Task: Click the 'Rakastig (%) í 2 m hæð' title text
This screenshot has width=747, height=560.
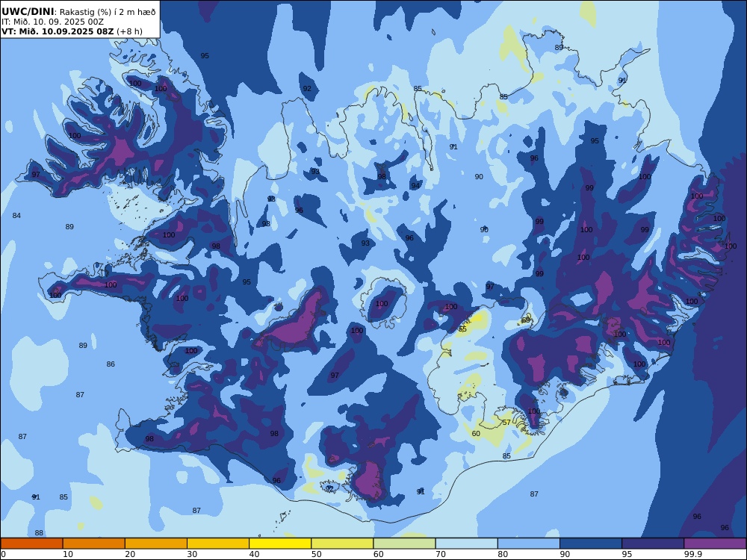Action: click(108, 12)
